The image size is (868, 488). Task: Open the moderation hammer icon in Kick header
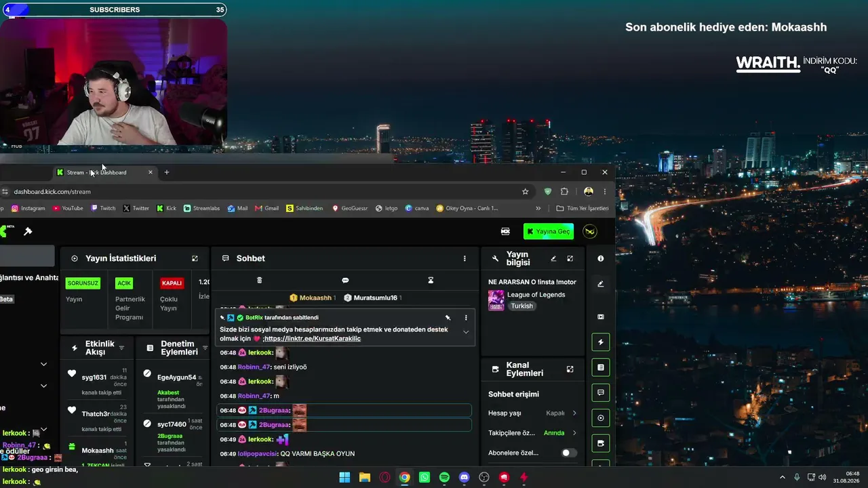click(28, 232)
